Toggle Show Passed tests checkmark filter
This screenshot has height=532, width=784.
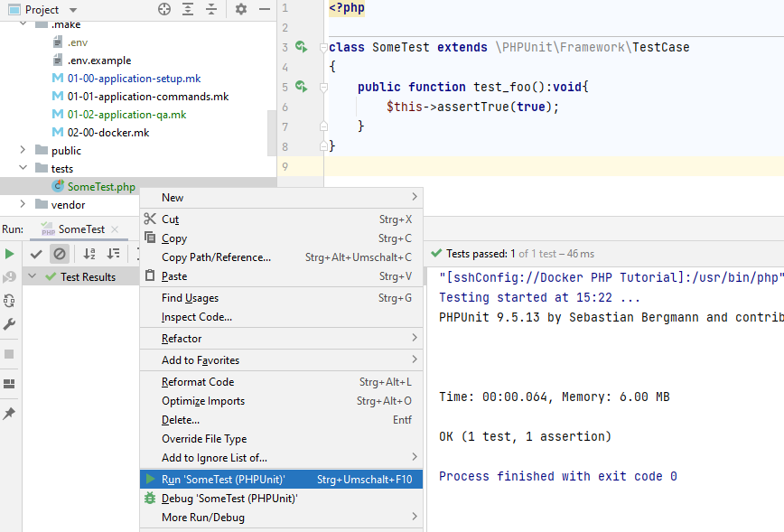coord(36,254)
